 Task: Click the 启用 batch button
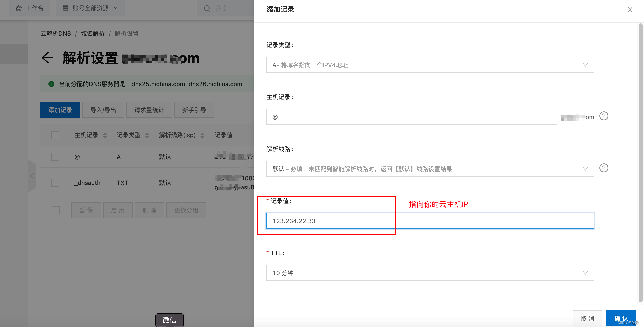[x=118, y=210]
